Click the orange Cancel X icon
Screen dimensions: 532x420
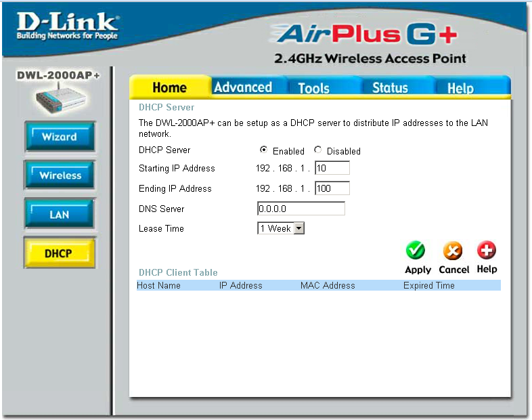tap(453, 251)
